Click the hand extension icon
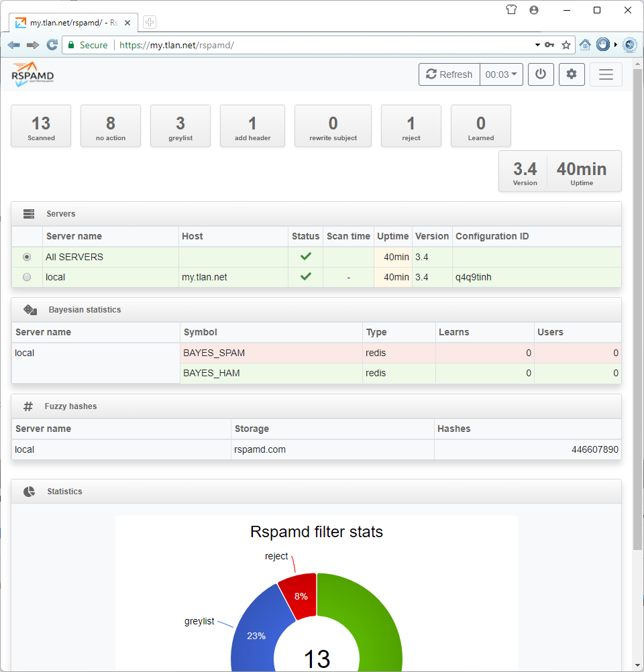The image size is (644, 672). pyautogui.click(x=603, y=44)
